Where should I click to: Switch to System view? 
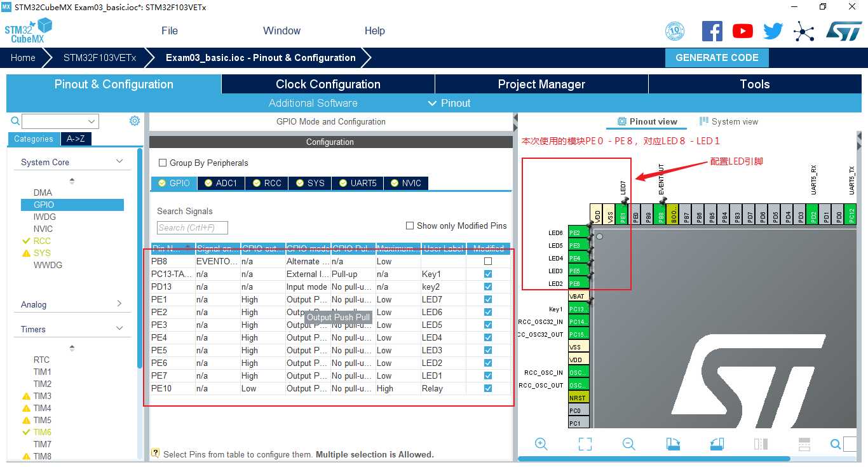click(729, 121)
